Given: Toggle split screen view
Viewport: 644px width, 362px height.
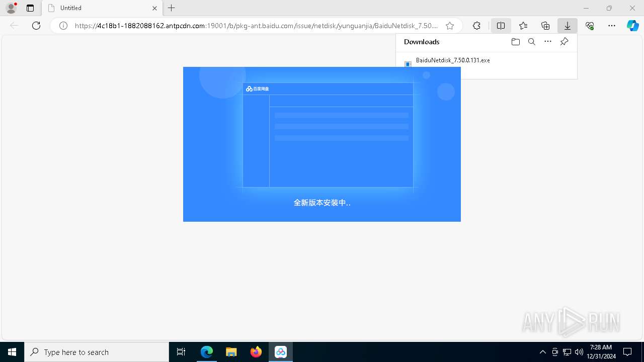Looking at the screenshot, I should click(501, 26).
